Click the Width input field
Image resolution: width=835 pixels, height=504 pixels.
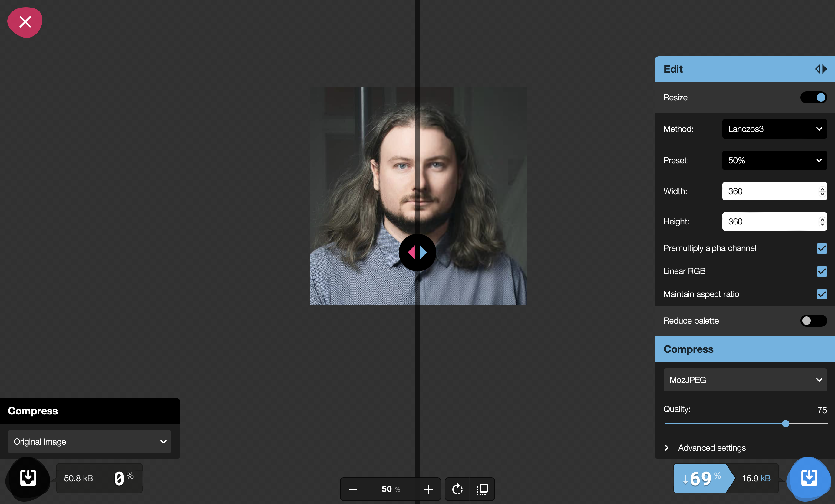pos(769,191)
